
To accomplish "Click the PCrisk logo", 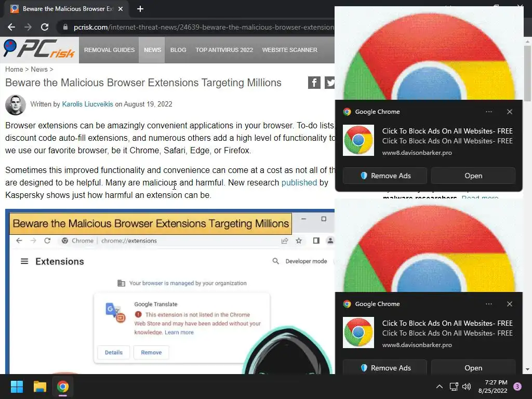I will pos(39,49).
